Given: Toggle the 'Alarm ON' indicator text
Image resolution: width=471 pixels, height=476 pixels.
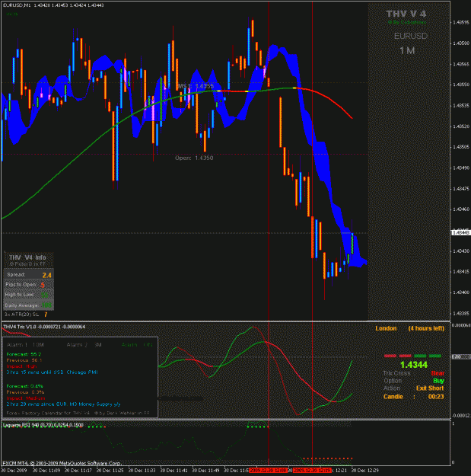Looking at the screenshot, I should click(137, 345).
